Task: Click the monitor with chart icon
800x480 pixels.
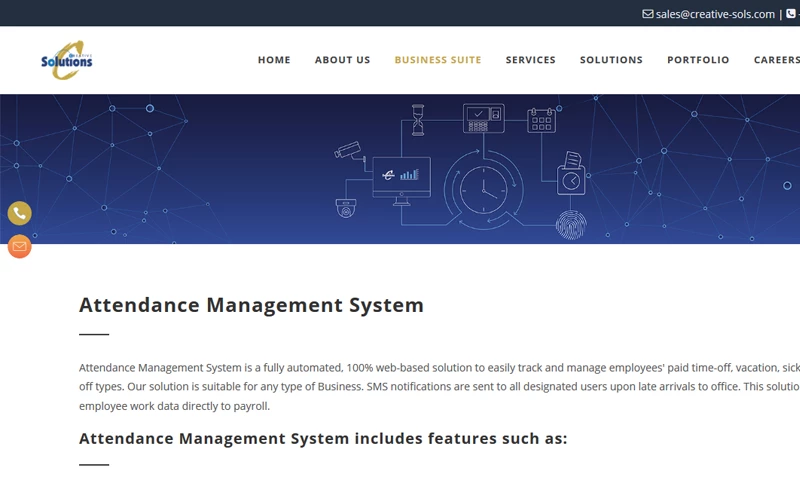Action: [x=401, y=177]
